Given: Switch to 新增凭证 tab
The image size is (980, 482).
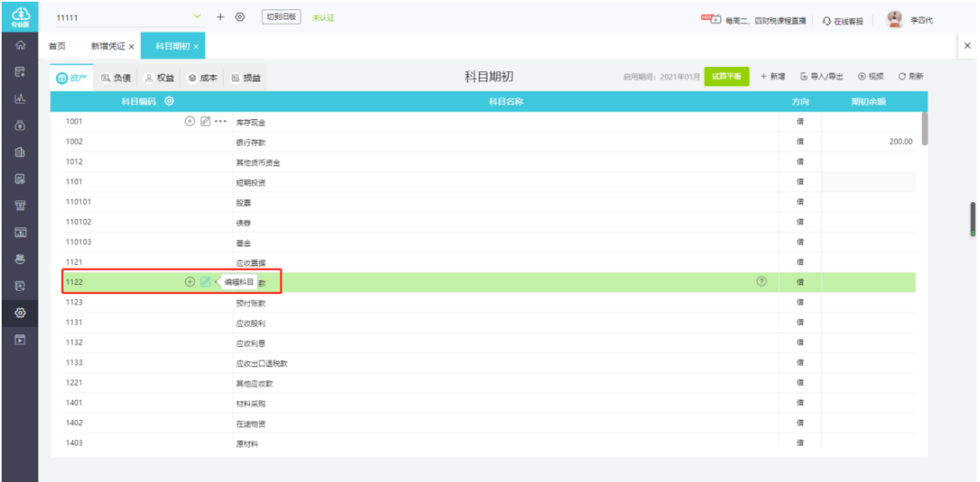Looking at the screenshot, I should tap(107, 46).
